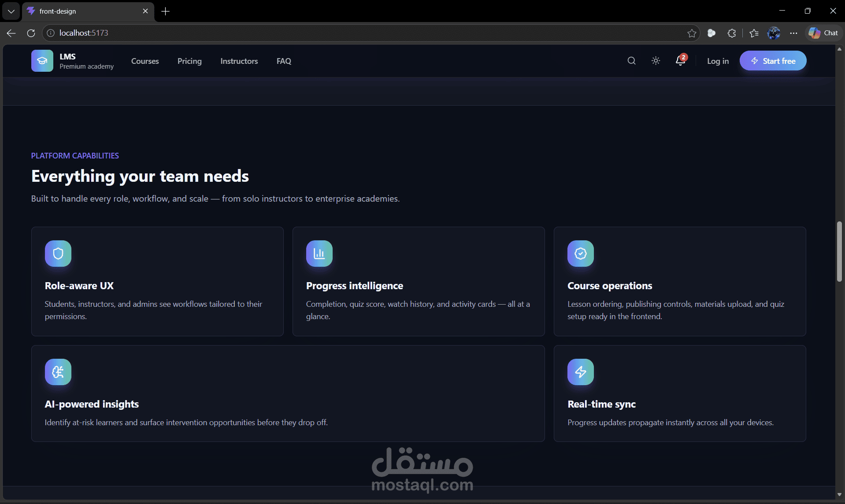Click the AI-powered insights brain icon
The width and height of the screenshot is (845, 504).
pyautogui.click(x=58, y=372)
